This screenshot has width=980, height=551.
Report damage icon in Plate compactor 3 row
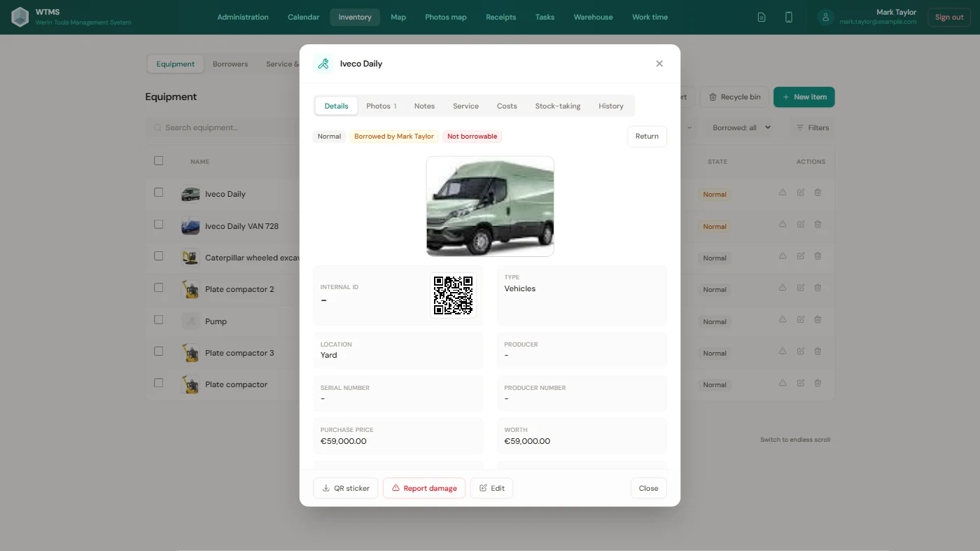(783, 351)
